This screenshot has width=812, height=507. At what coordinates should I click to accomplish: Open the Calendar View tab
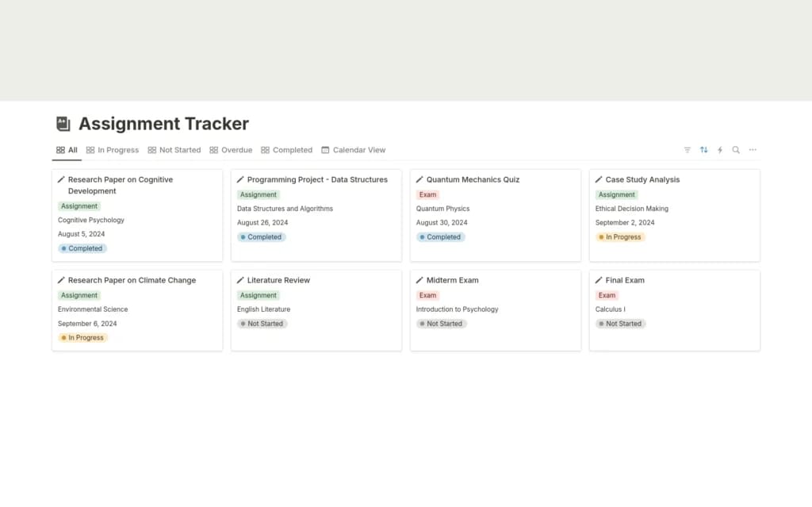354,150
